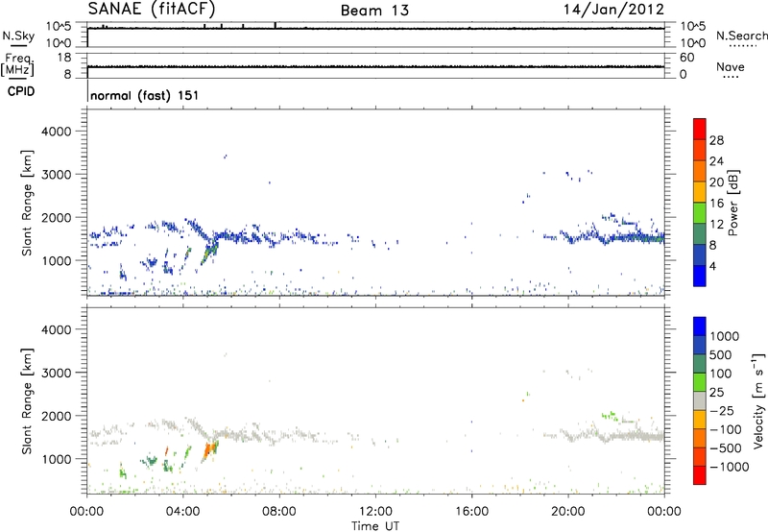Click the green velocity echoes near 2000 km after 20:00
Viewport: 768px width, 532px height.
click(x=610, y=416)
